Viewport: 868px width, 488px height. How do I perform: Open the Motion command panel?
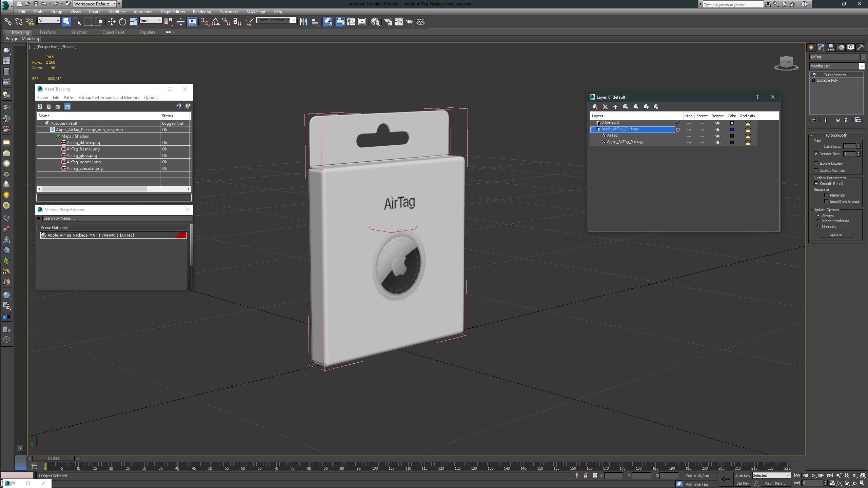[x=841, y=47]
